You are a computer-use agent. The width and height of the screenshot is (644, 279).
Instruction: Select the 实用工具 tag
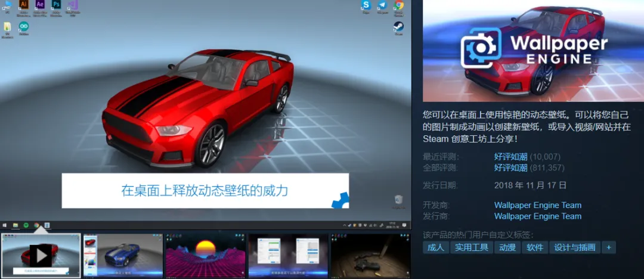pos(472,247)
